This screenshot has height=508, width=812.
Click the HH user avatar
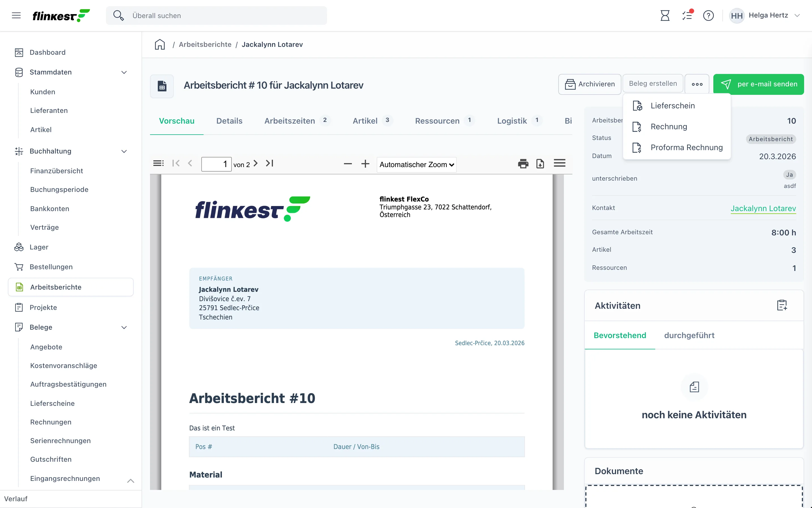(736, 16)
